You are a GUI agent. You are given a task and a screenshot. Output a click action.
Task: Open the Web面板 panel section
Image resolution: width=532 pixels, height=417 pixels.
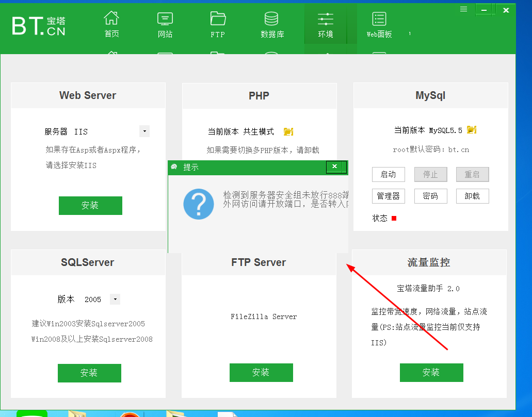pyautogui.click(x=379, y=24)
